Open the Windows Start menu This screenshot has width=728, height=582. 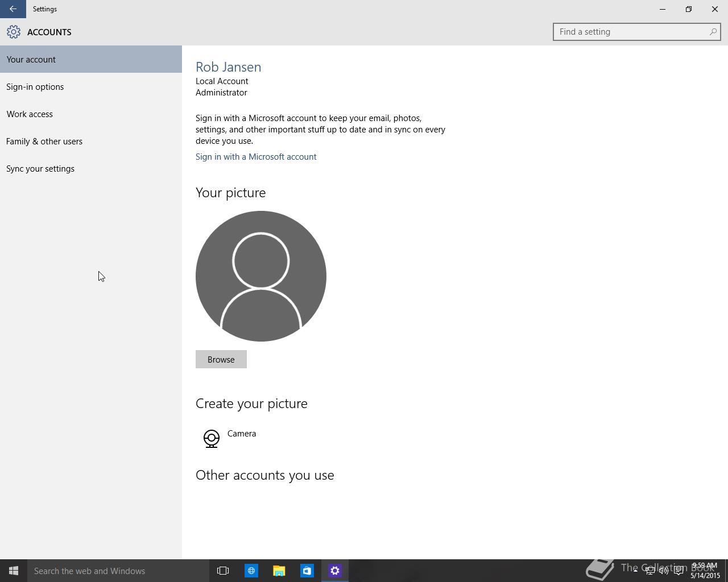(14, 571)
